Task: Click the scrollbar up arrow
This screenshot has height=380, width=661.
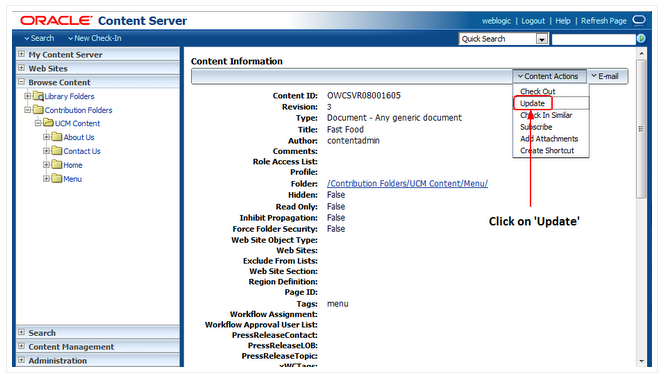Action: tap(641, 54)
